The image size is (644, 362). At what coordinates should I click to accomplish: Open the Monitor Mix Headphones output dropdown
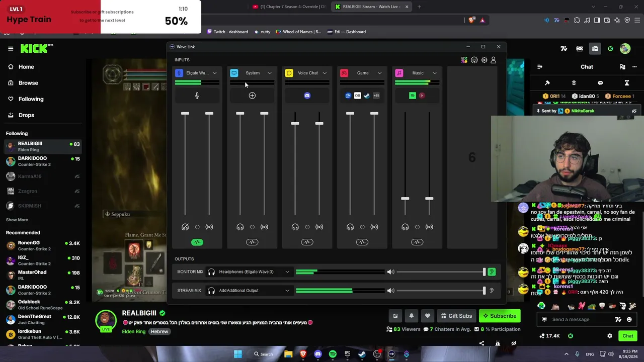(249, 272)
